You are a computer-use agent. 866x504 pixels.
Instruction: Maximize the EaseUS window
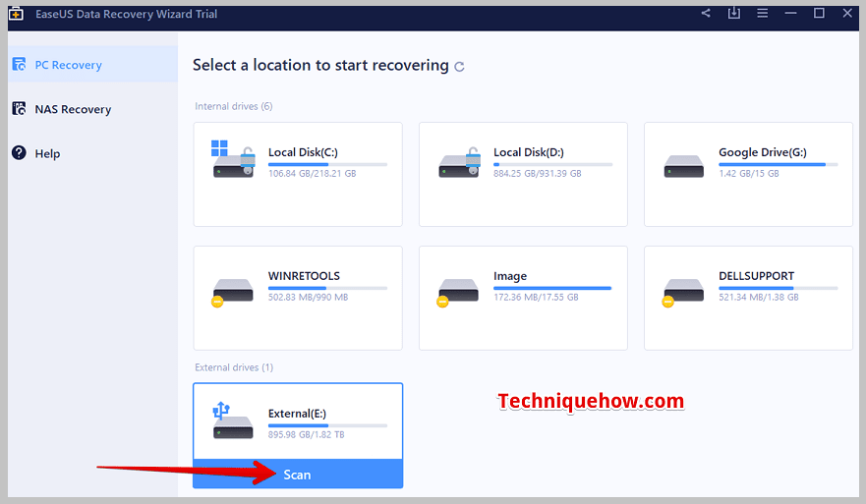click(819, 13)
